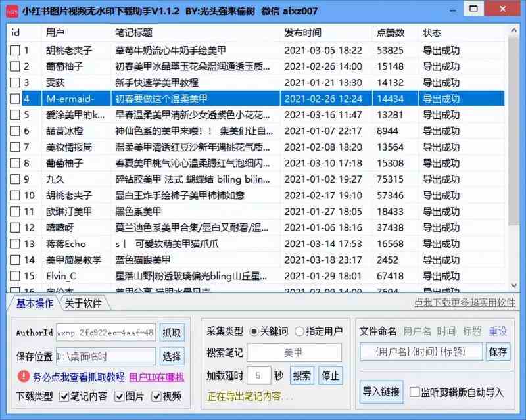
Task: Sort by the id column header
Action: [x=24, y=33]
